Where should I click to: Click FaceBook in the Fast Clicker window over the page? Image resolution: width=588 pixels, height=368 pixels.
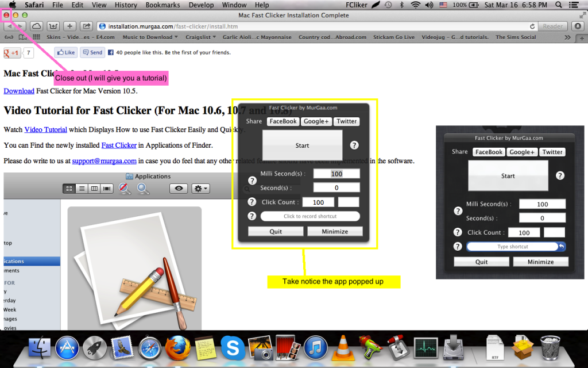tap(283, 121)
